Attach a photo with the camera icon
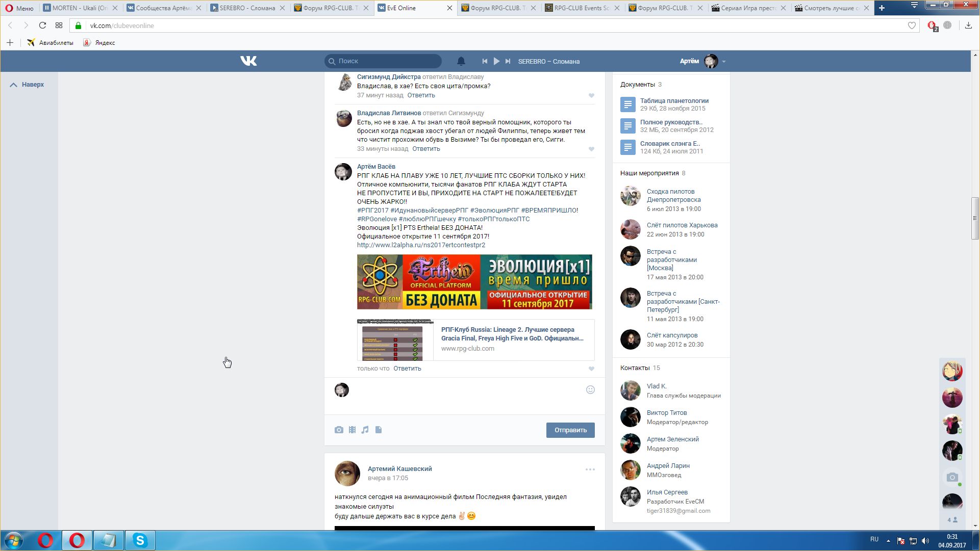This screenshot has width=980, height=551. (x=339, y=430)
